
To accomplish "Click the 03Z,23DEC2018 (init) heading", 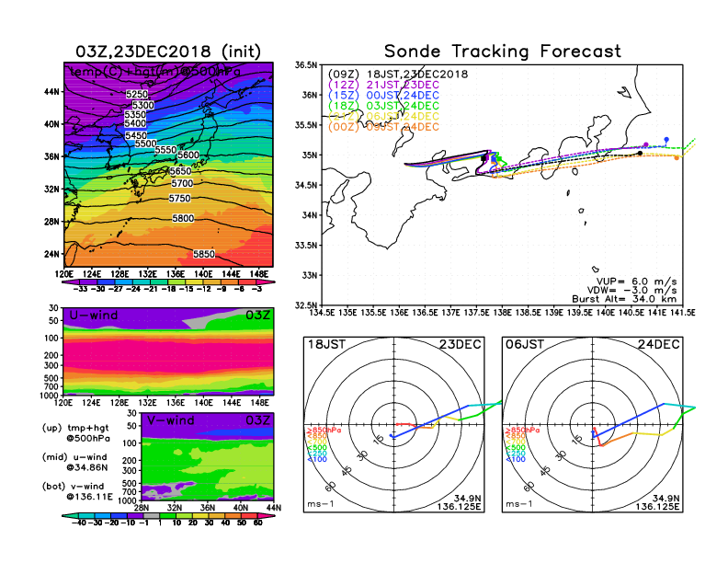I will coord(168,52).
